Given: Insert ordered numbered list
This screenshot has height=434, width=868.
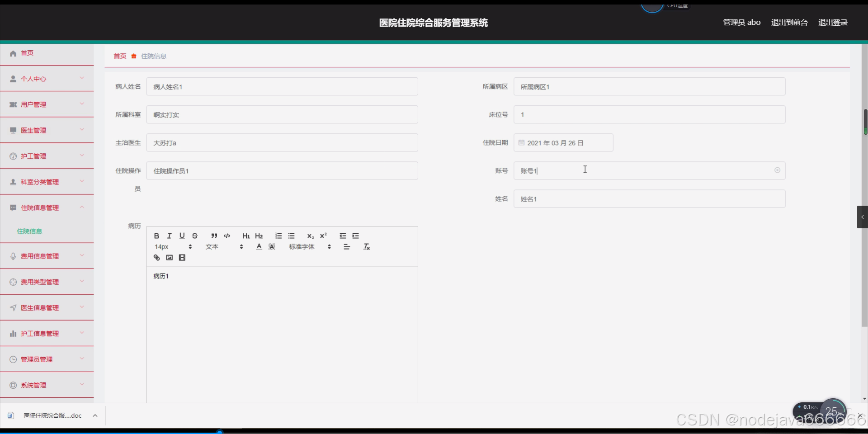Looking at the screenshot, I should (x=278, y=236).
